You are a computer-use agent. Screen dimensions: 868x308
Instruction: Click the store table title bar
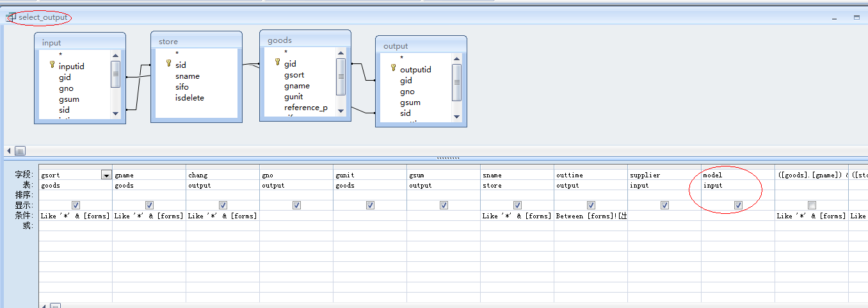click(x=197, y=42)
